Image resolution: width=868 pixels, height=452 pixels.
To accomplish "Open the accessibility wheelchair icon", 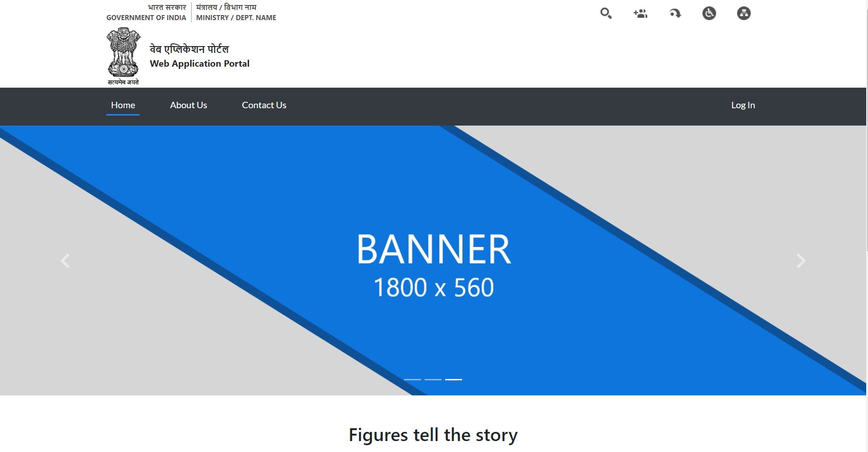I will (709, 13).
